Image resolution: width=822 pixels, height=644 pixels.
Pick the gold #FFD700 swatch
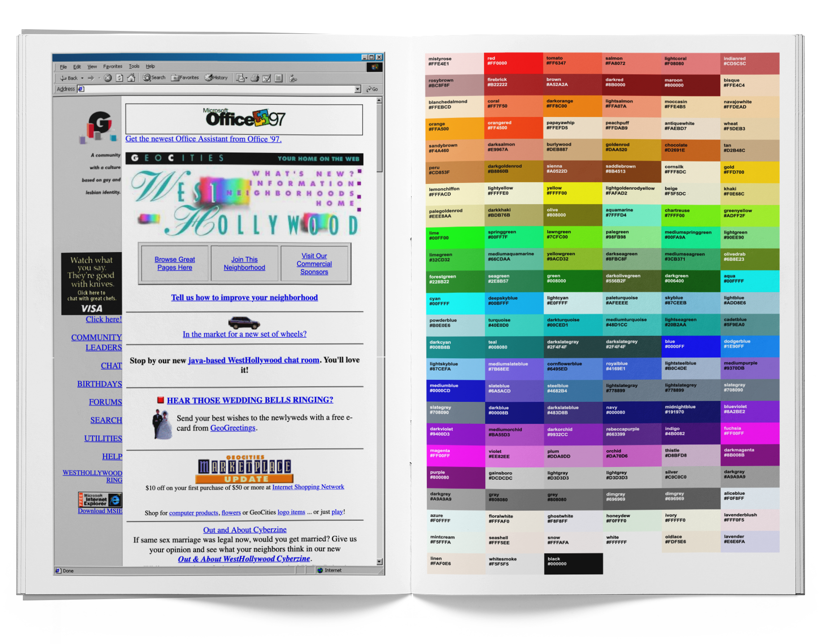(x=750, y=172)
